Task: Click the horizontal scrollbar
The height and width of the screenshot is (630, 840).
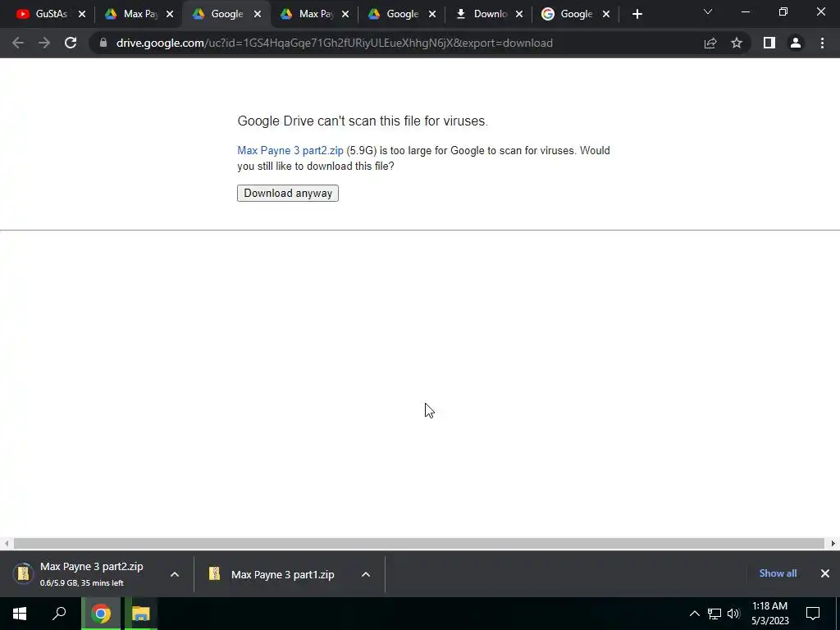Action: (419, 543)
